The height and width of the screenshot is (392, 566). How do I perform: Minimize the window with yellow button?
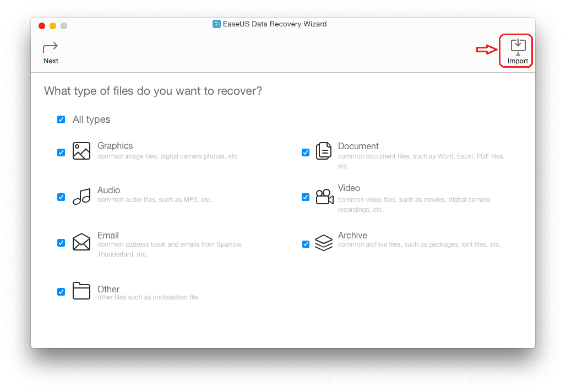pos(53,26)
